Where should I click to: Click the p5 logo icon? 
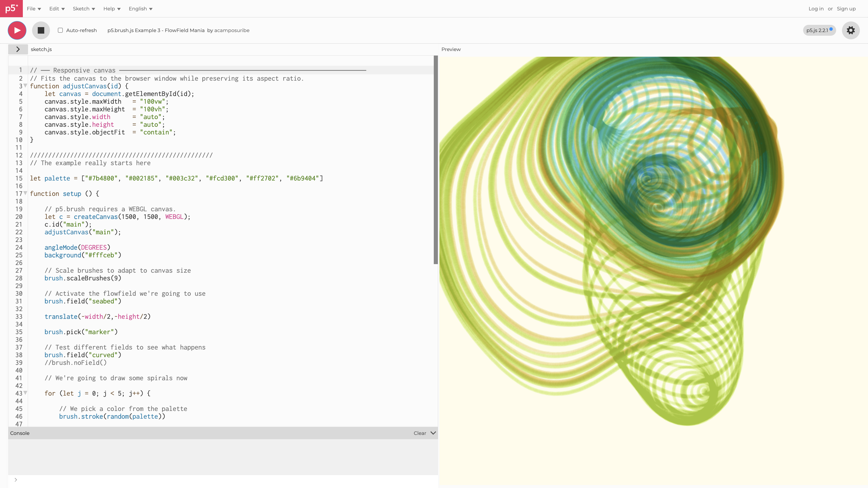point(11,8)
